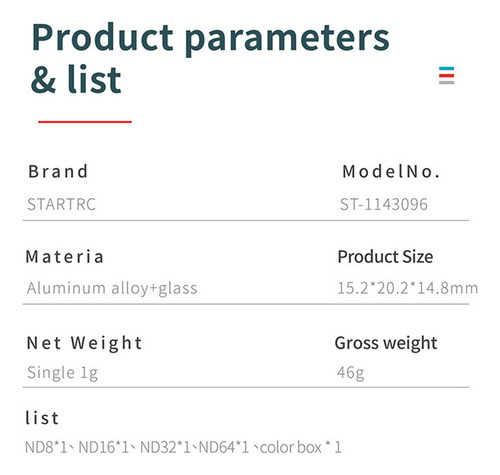Click the Single 1g value
This screenshot has width=500, height=475.
coord(62,373)
